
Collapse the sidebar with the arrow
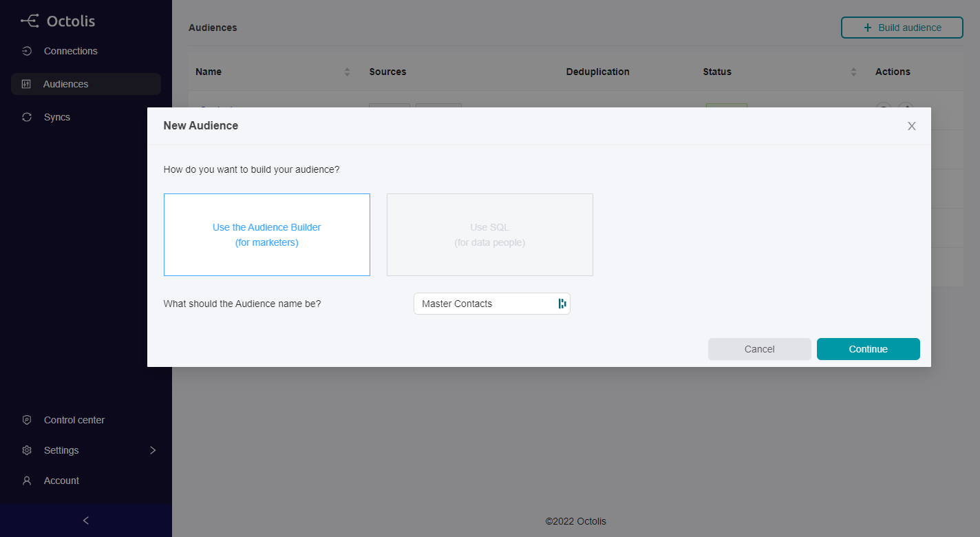(86, 520)
